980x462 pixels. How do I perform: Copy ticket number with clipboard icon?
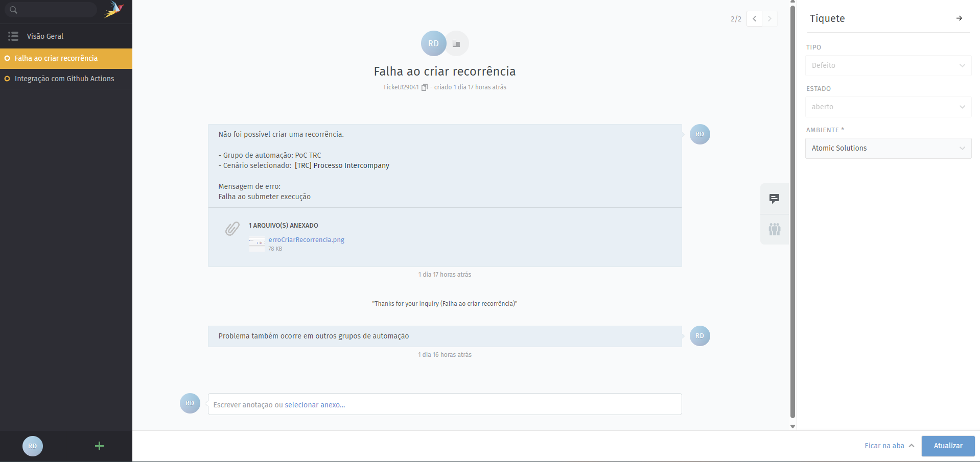pyautogui.click(x=424, y=87)
